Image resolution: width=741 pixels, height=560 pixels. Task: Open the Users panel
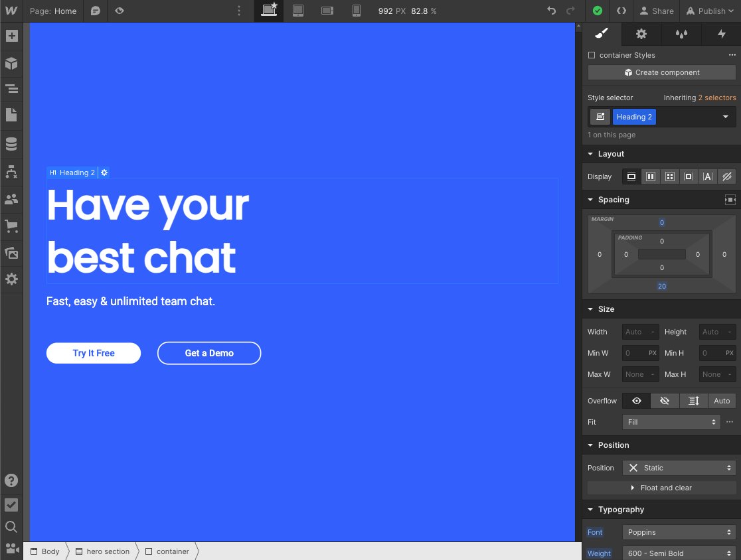click(x=11, y=199)
